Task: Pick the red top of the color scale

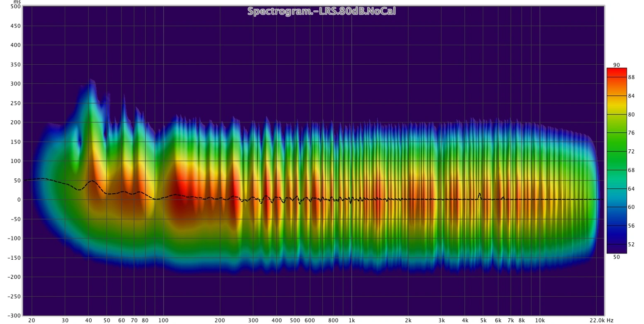Action: [616, 71]
